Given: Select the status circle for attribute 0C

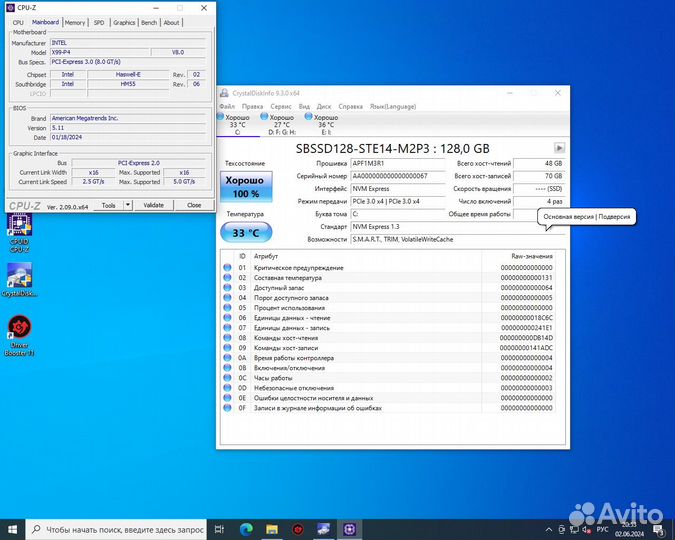Looking at the screenshot, I should pyautogui.click(x=227, y=378).
